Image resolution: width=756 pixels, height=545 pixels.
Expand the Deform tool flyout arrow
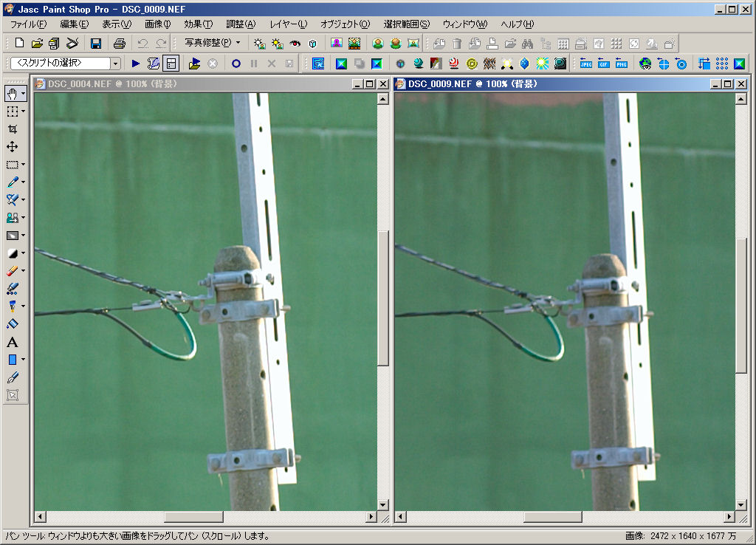[x=23, y=111]
